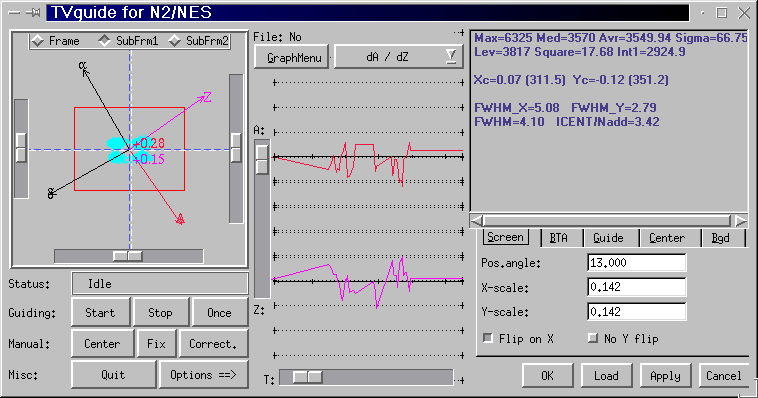Click the manual Center button
758x398 pixels.
point(102,343)
